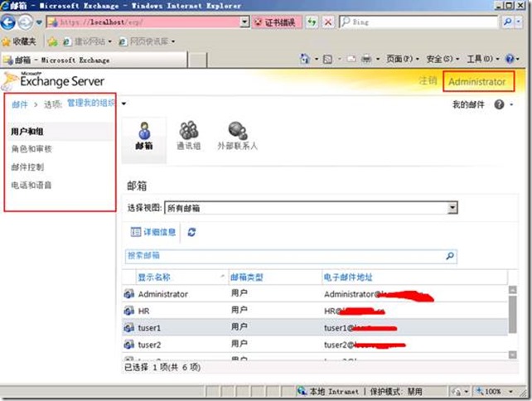Select the tuser2 mailbox row
Image resolution: width=532 pixels, height=401 pixels.
[x=315, y=345]
